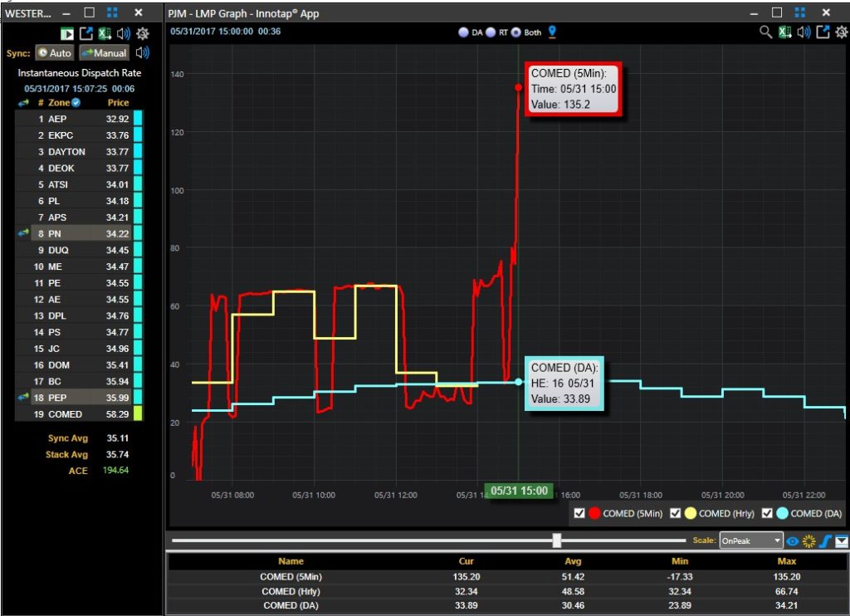The width and height of the screenshot is (850, 616).
Task: Click the red data point at the 135.2 peak
Action: point(519,87)
